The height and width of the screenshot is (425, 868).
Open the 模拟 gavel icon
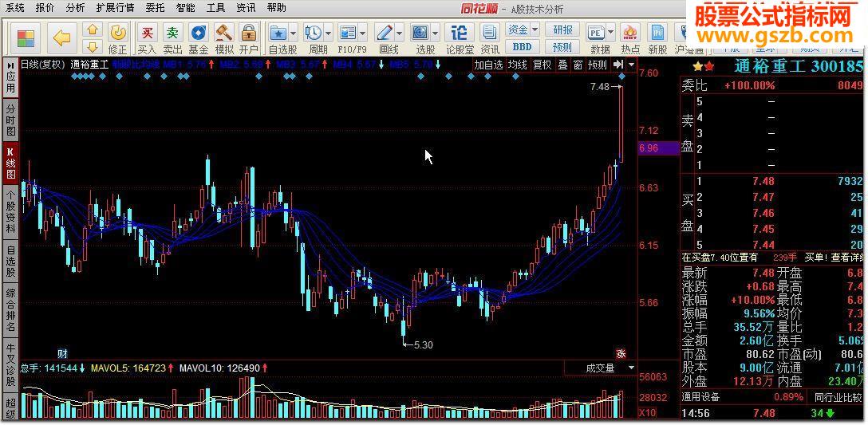click(x=224, y=33)
